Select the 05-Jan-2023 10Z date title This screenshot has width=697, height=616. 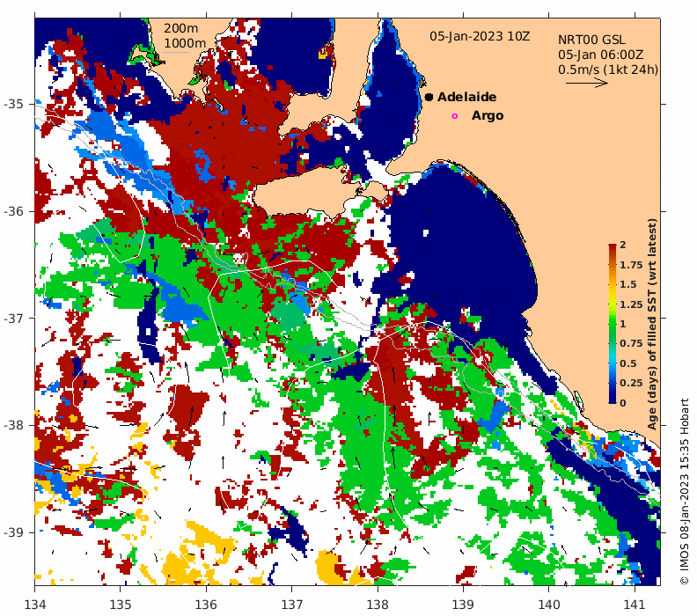(480, 36)
